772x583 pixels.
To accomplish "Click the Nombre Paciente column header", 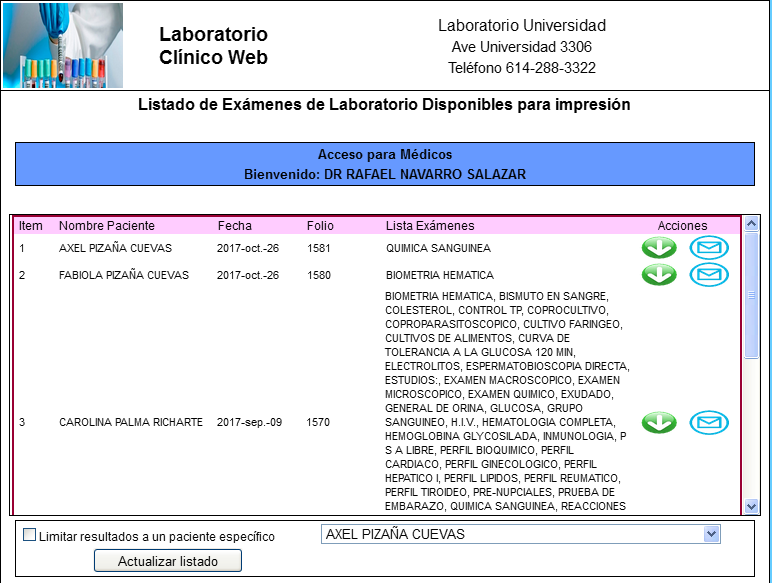I will tap(107, 226).
